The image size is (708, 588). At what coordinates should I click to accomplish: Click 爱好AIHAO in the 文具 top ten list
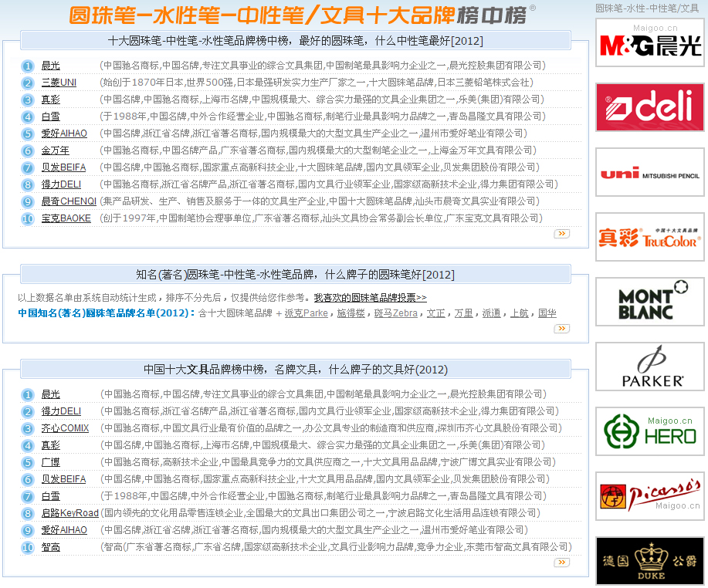[x=64, y=530]
